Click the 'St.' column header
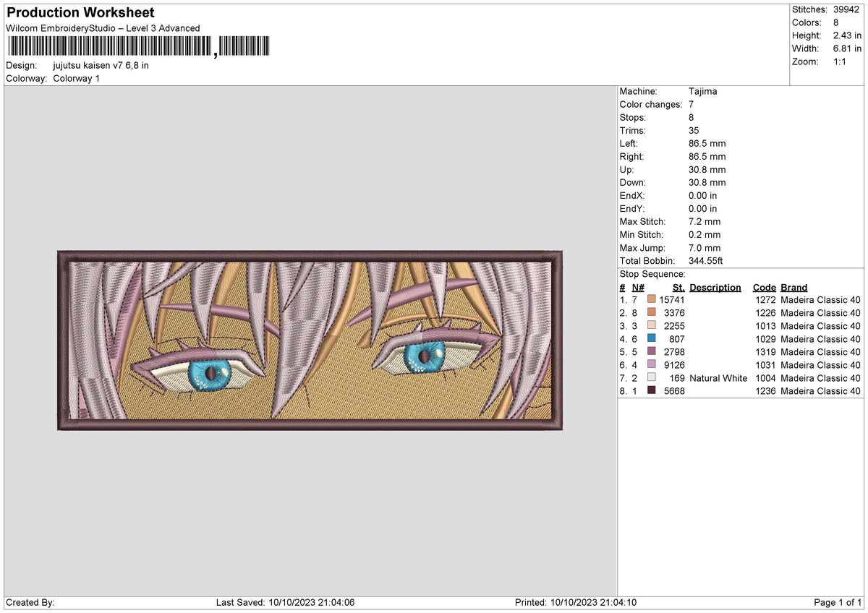 (678, 288)
